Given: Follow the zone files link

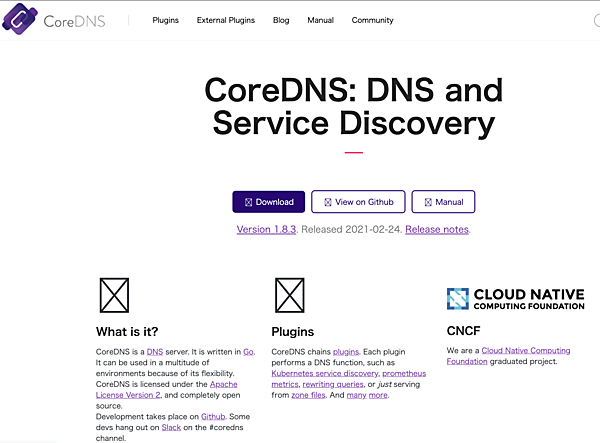Looking at the screenshot, I should coord(308,395).
